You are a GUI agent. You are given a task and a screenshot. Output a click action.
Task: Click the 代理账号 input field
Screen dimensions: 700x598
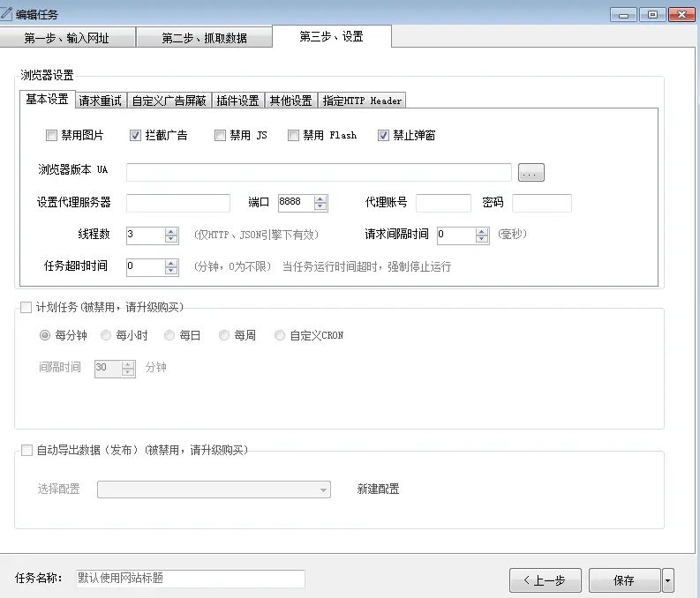coord(443,203)
